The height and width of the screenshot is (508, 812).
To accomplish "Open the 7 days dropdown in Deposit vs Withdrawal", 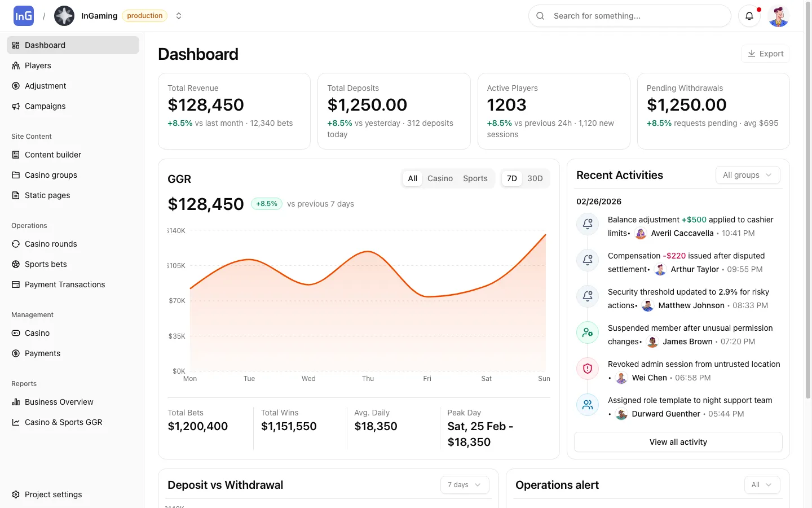I will click(464, 485).
